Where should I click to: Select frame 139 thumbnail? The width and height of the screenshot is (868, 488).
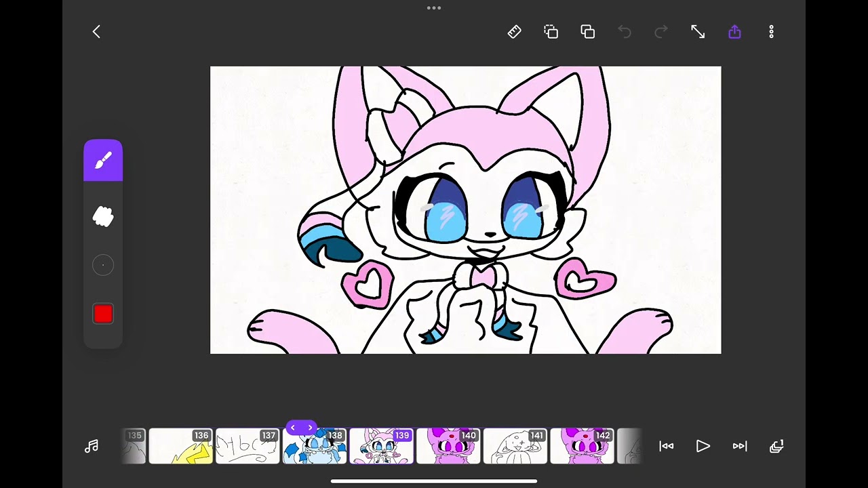381,446
